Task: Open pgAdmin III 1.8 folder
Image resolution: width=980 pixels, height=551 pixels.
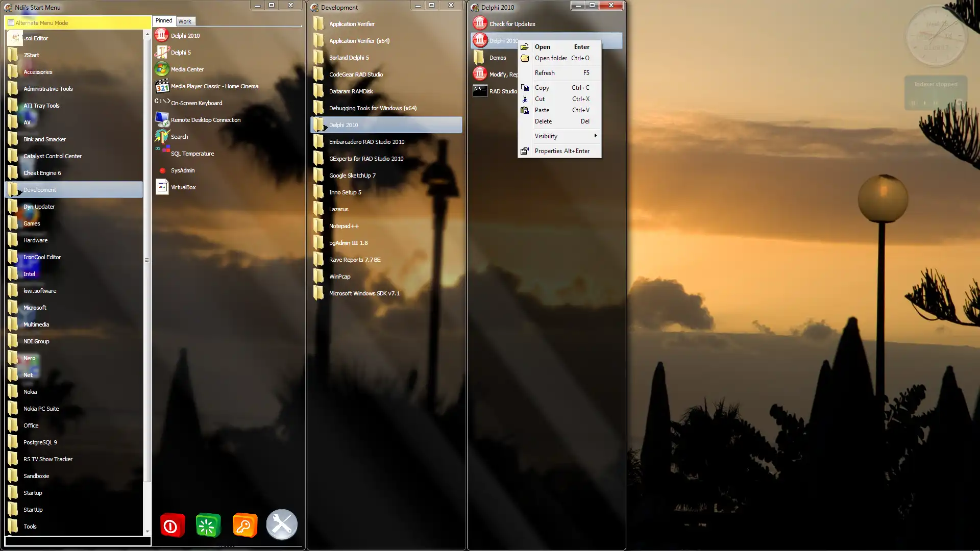Action: pyautogui.click(x=386, y=243)
